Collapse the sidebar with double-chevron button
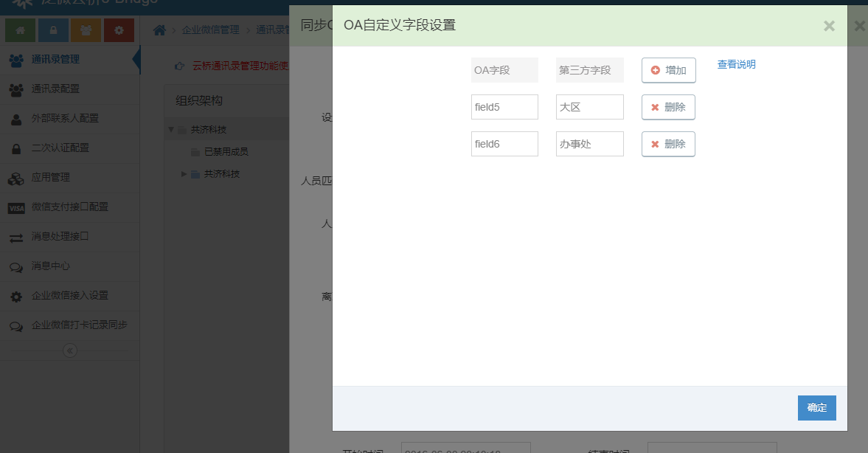 click(x=70, y=350)
